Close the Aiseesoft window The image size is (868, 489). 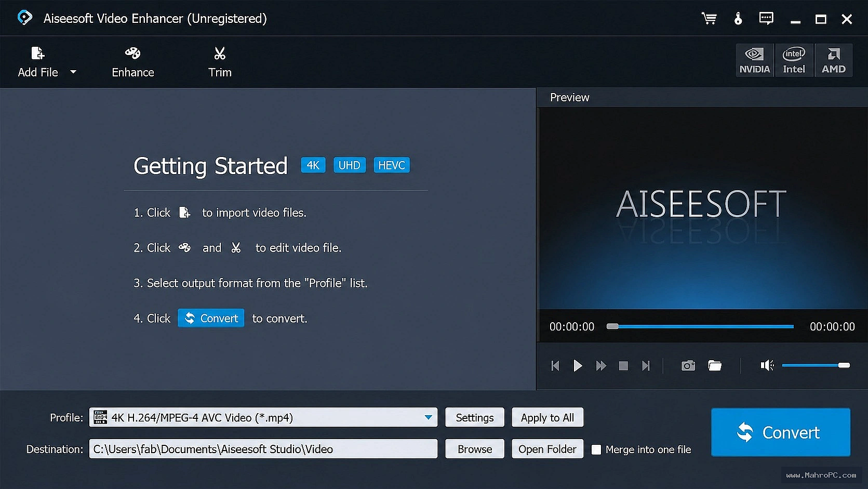pyautogui.click(x=847, y=19)
